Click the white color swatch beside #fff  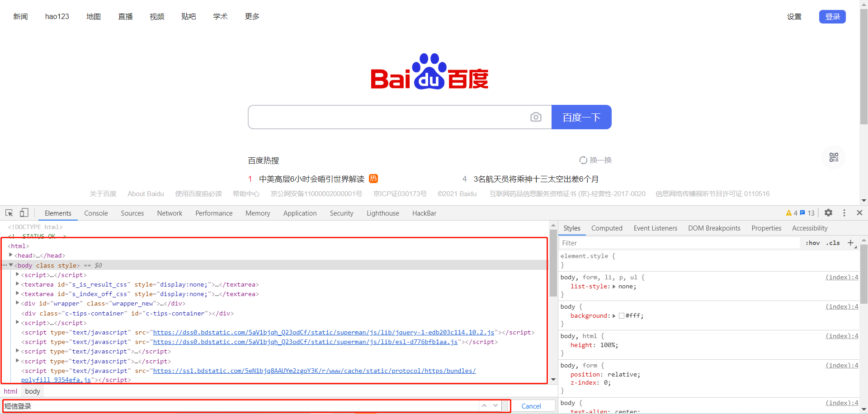click(x=622, y=316)
